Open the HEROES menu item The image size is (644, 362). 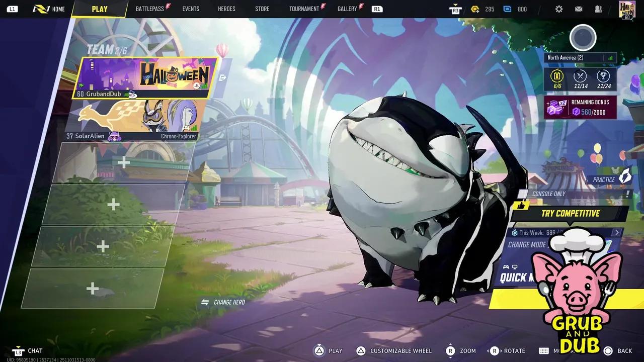click(226, 9)
